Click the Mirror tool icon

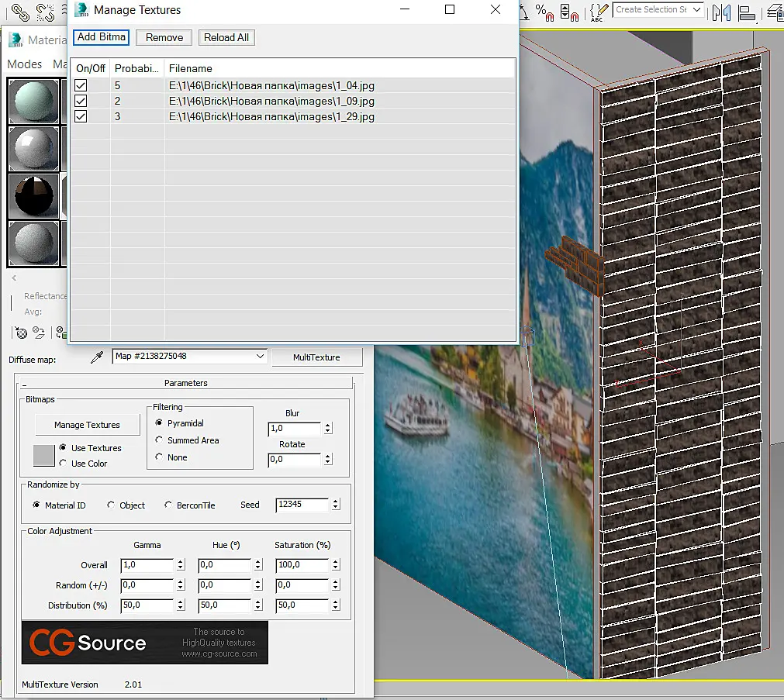point(721,12)
